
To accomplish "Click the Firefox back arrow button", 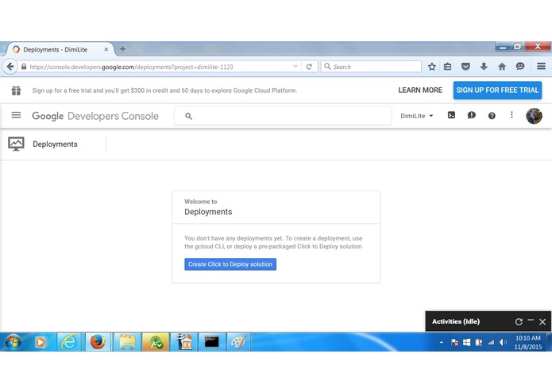I will tap(10, 67).
